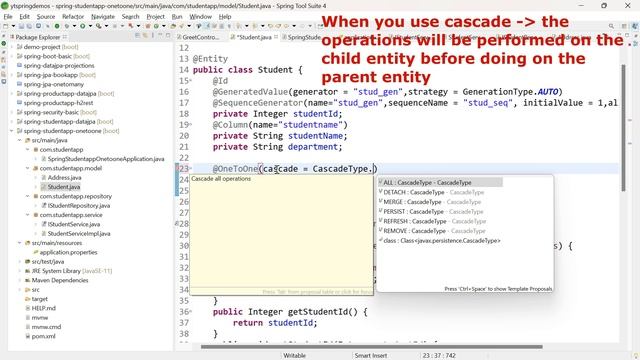
Task: Select StudentServiceImpl.java in the tree
Action: pos(79,233)
